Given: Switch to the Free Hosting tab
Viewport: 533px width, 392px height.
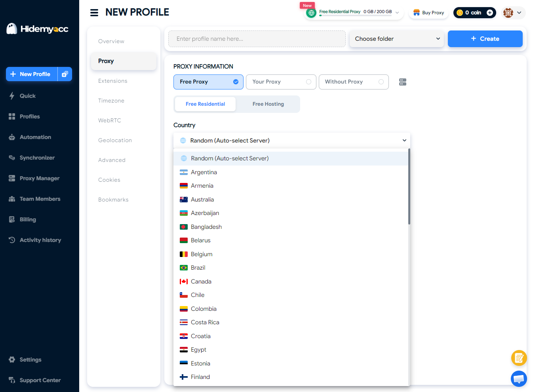Looking at the screenshot, I should pos(268,104).
